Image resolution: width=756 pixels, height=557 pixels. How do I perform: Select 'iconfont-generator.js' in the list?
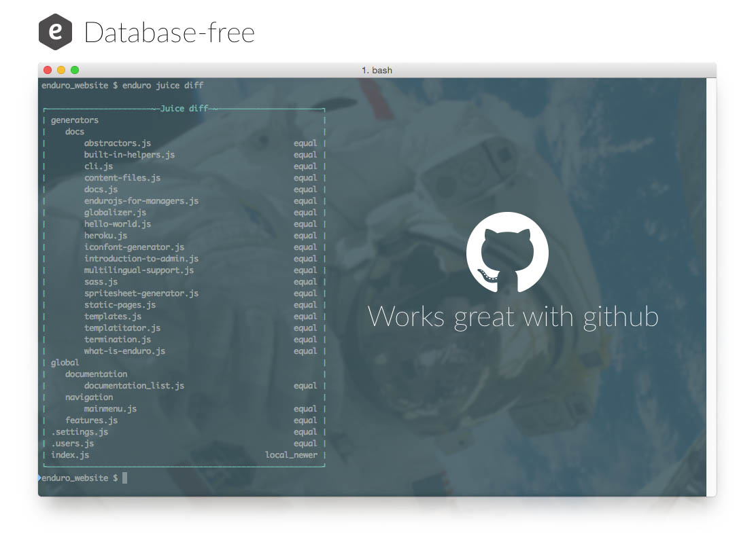point(134,247)
